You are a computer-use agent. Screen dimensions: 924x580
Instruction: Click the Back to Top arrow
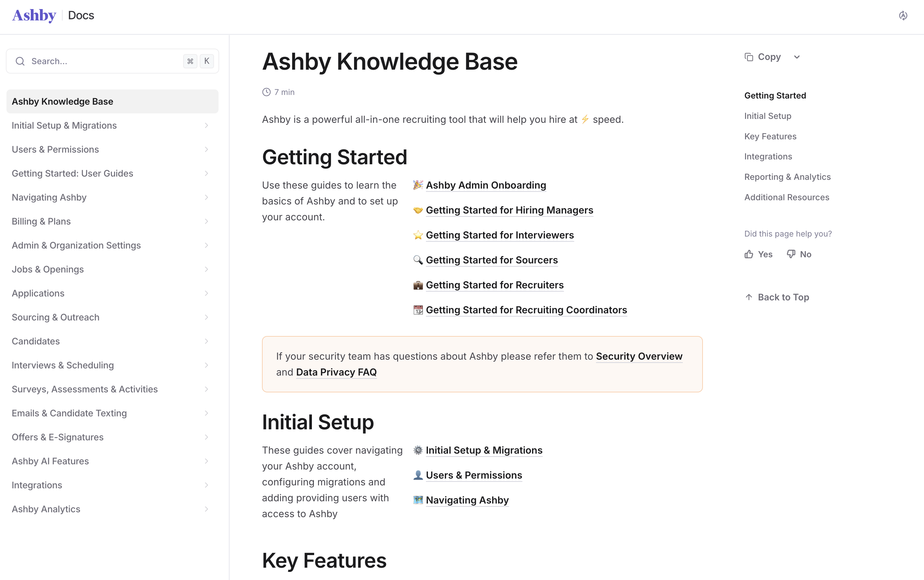749,297
